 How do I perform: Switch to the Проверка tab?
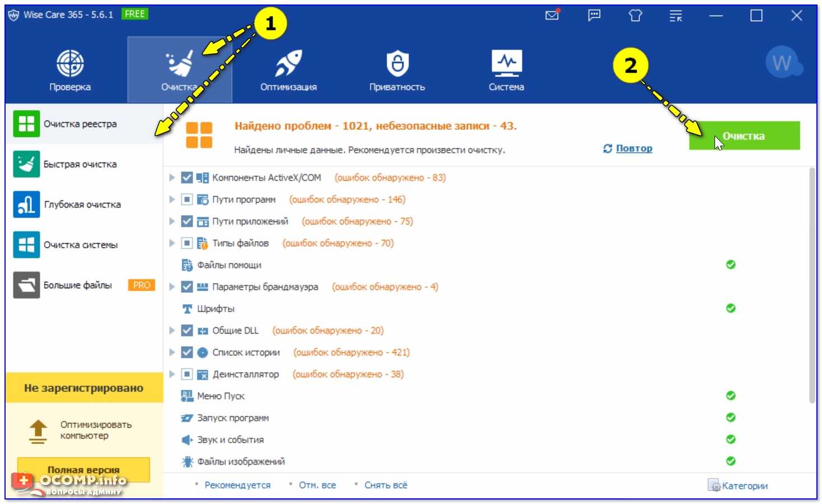(x=70, y=70)
